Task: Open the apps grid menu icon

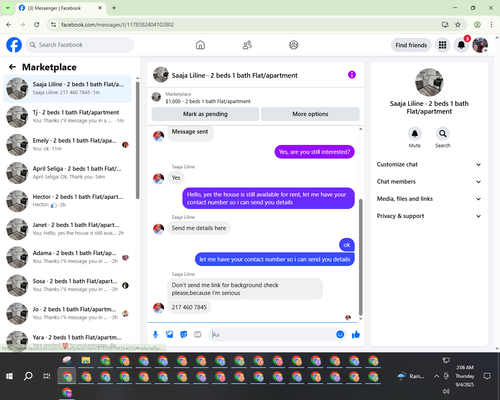Action: tap(442, 45)
